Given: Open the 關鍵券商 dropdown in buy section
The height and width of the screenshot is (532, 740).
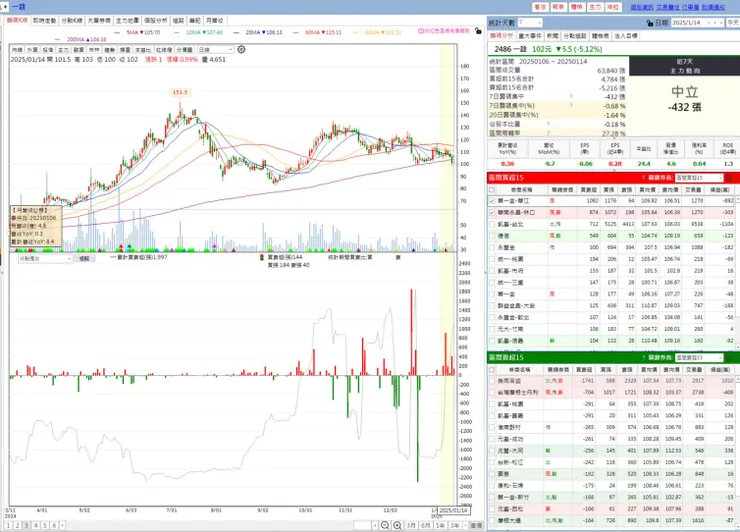Looking at the screenshot, I should pyautogui.click(x=699, y=178).
